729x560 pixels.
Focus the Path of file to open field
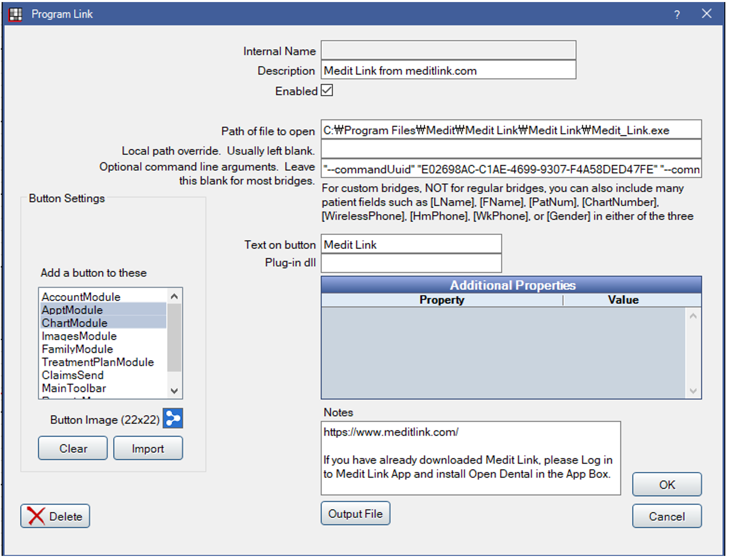[x=511, y=130]
